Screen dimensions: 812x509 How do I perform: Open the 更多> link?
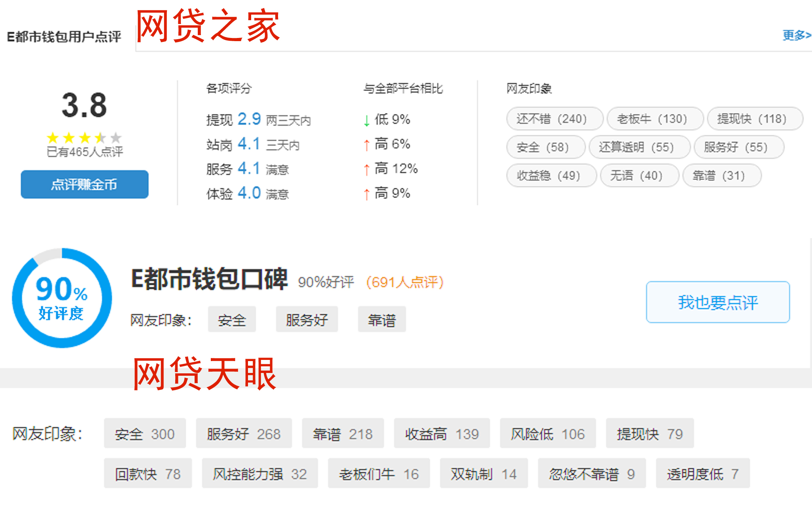pos(797,36)
